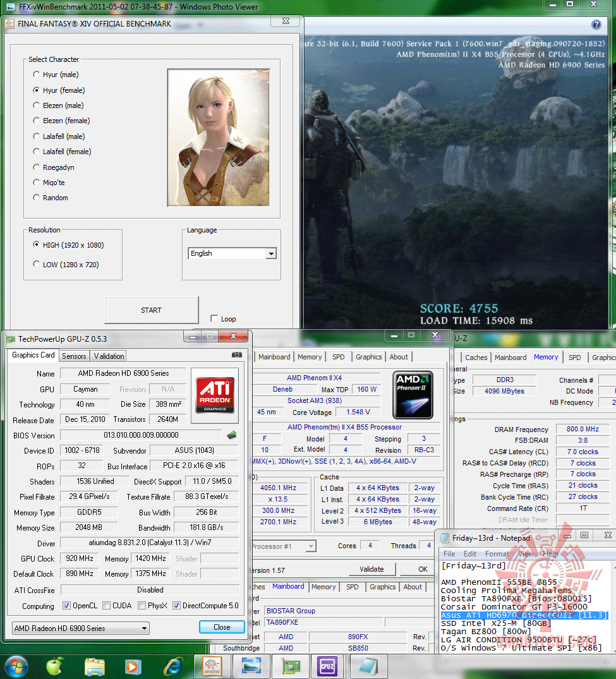Click the GPU-Z title bar icon
This screenshot has height=679, width=616.
(x=10, y=339)
